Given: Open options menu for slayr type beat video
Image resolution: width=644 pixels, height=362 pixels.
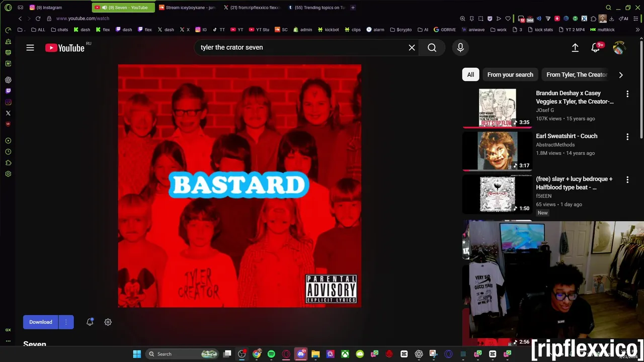Looking at the screenshot, I should 627,179.
